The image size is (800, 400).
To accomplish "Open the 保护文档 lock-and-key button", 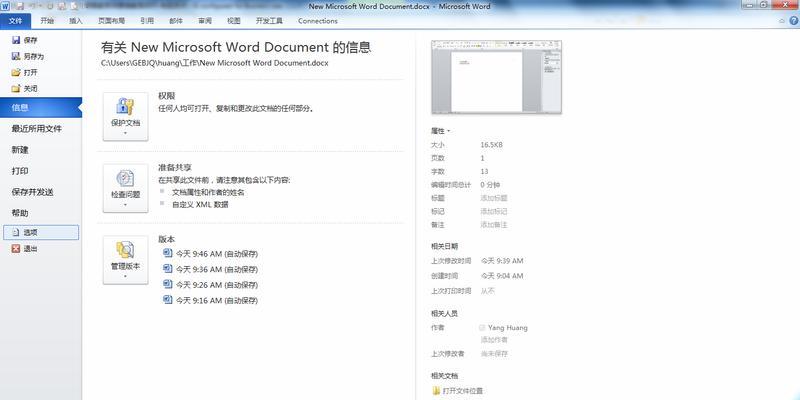I will (x=126, y=116).
